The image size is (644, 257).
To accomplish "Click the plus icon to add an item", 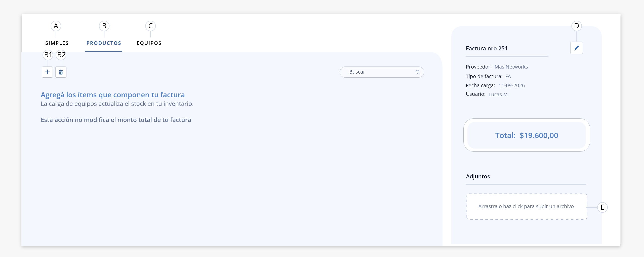I will pos(47,72).
